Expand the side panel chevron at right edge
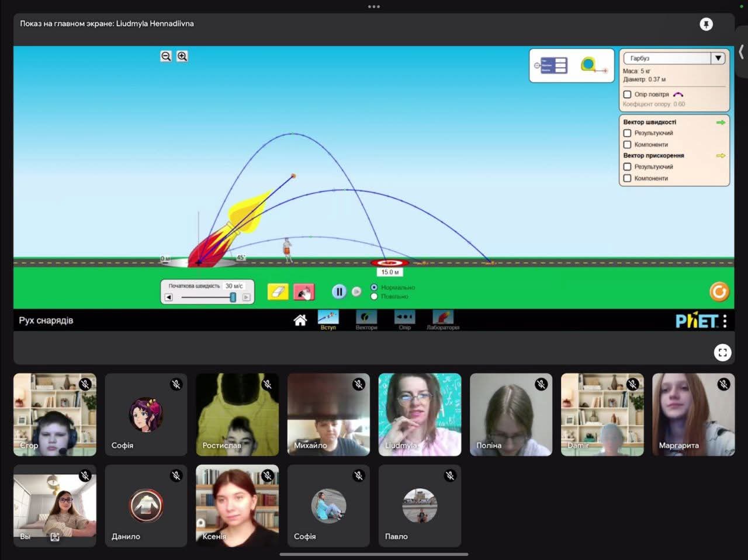Viewport: 748px width, 560px height. click(741, 52)
